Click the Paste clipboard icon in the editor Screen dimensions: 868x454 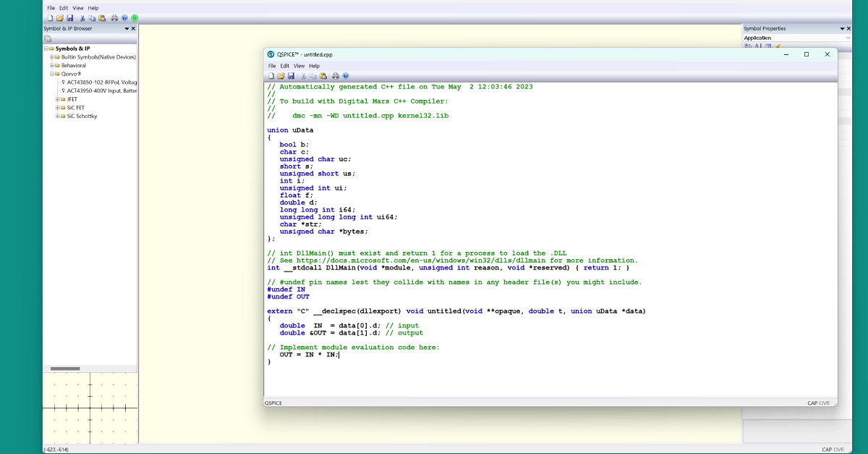point(324,76)
